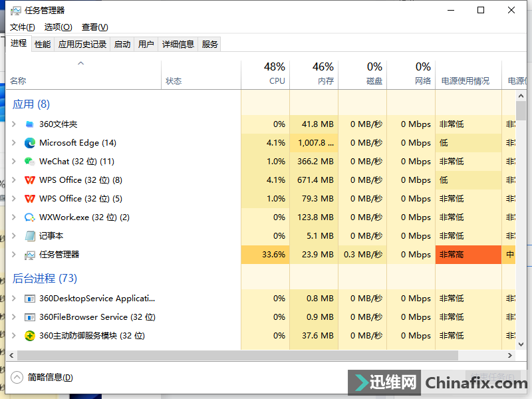Expand the 360FileBrowser Service group

coord(14,317)
